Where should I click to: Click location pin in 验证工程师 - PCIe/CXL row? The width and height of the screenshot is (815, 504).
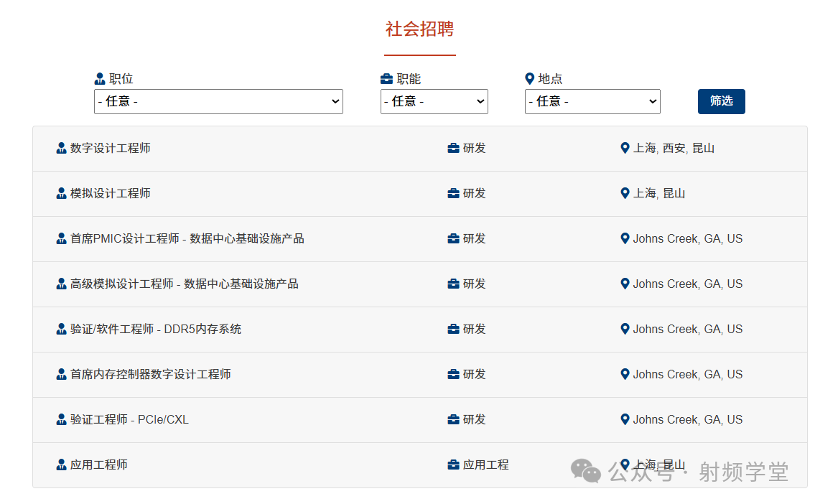click(625, 419)
